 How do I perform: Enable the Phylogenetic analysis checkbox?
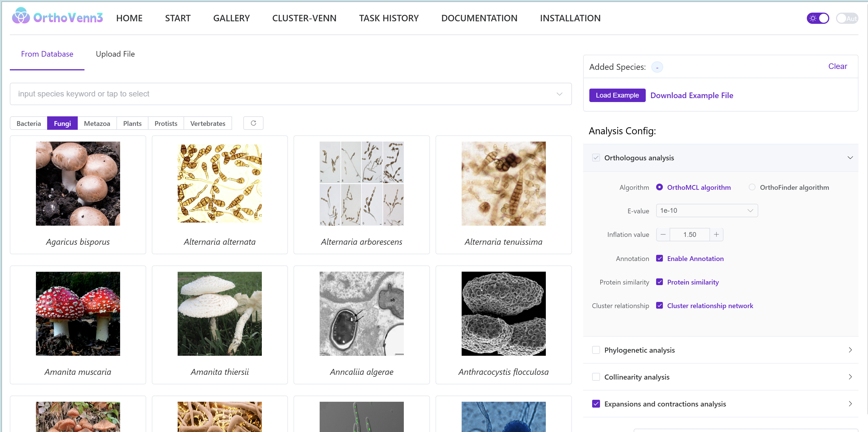point(596,350)
